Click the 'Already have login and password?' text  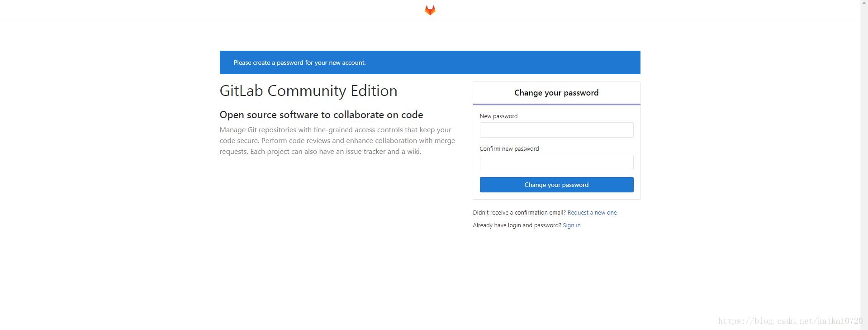517,225
